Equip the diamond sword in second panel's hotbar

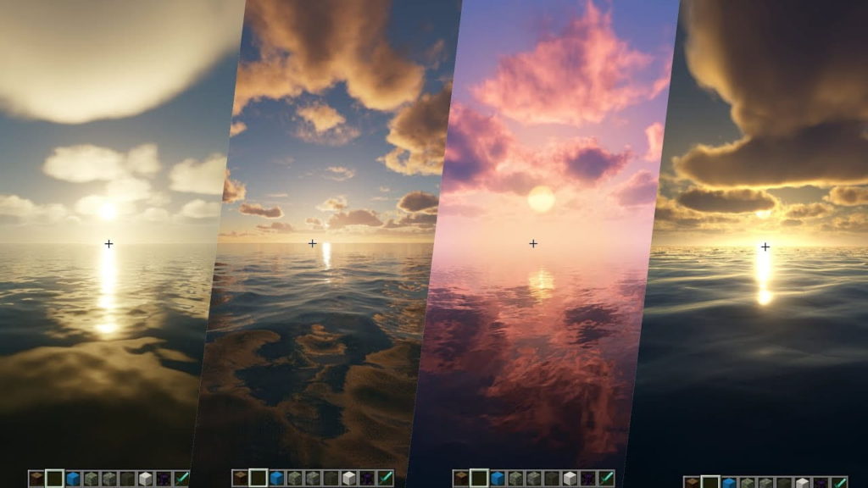pos(386,479)
